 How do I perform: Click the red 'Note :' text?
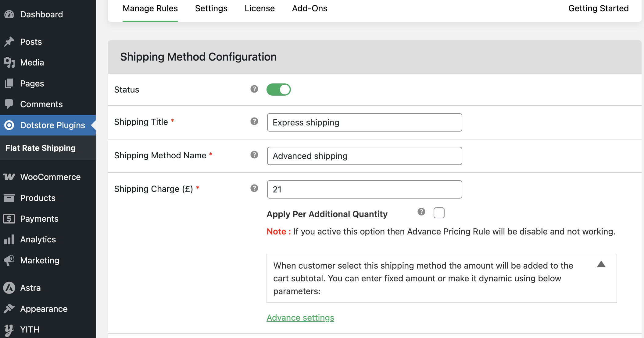[279, 231]
